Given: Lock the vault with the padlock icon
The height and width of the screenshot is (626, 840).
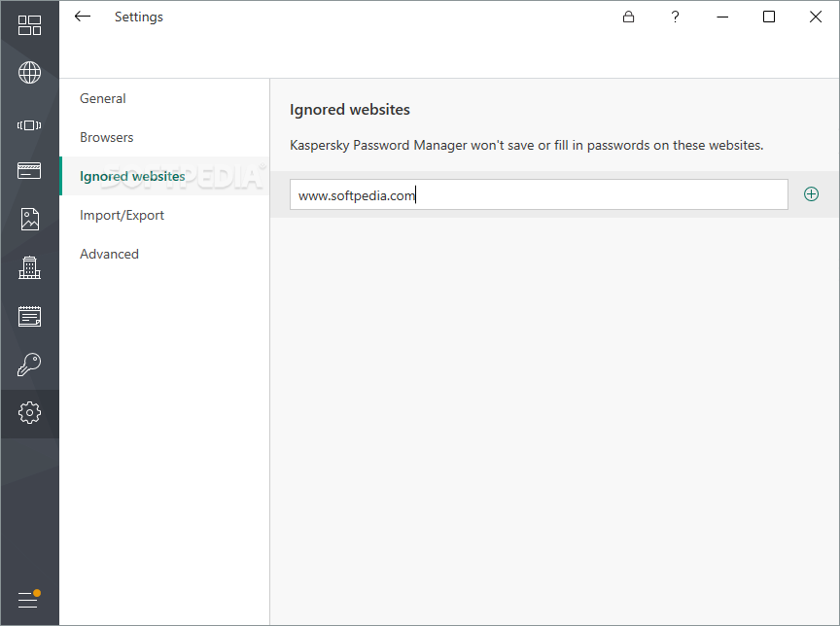Looking at the screenshot, I should tap(628, 17).
